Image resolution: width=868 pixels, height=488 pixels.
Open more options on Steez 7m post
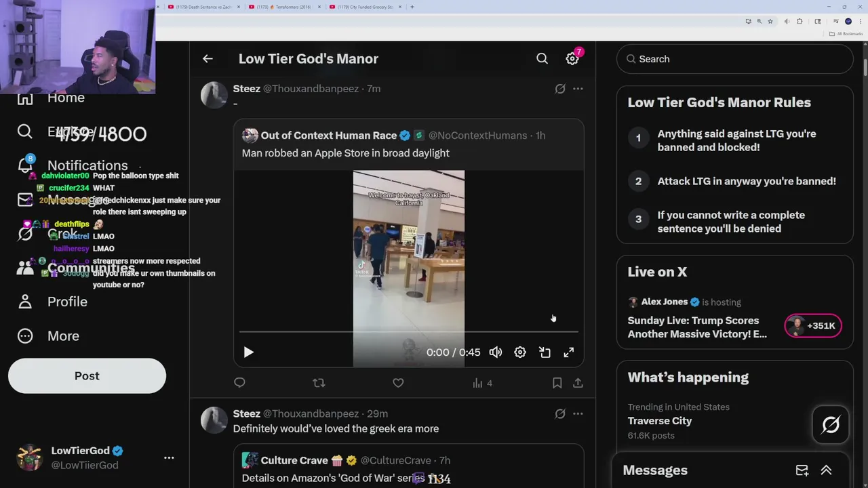tap(578, 89)
